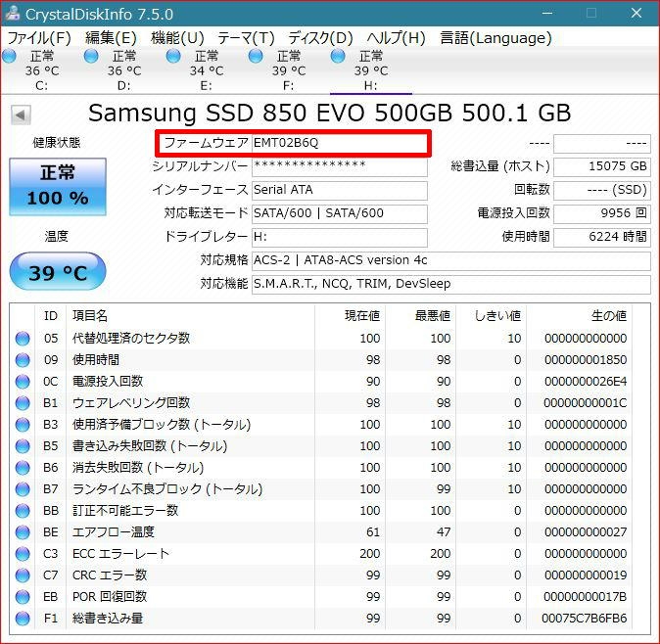Viewport: 660px width, 644px height.
Task: Click the drive title Samsung SSD 850 EVO
Action: click(329, 113)
